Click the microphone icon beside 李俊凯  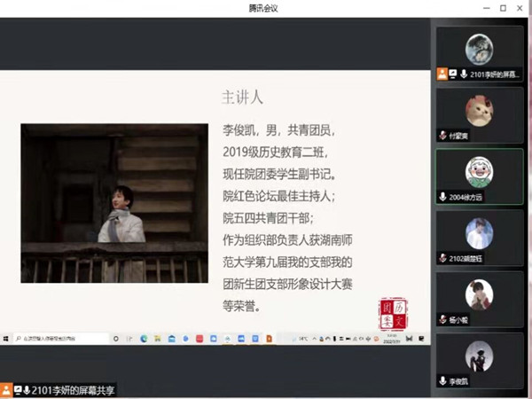442,380
